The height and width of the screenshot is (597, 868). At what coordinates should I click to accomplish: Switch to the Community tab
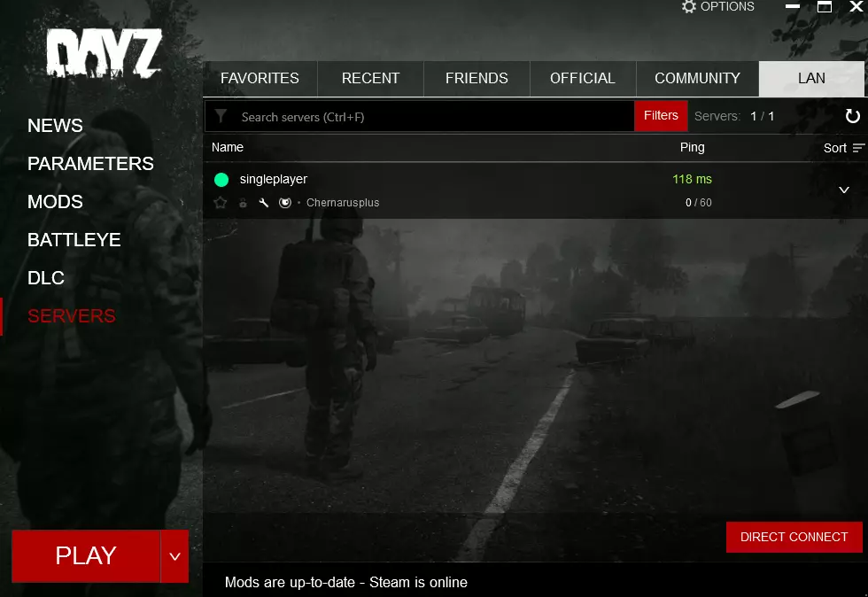click(x=698, y=79)
